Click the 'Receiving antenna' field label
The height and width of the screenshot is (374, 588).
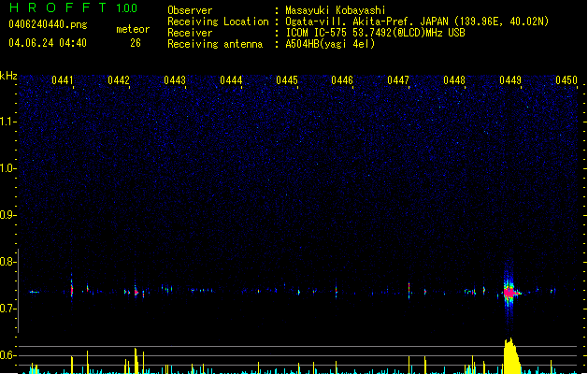pos(215,44)
